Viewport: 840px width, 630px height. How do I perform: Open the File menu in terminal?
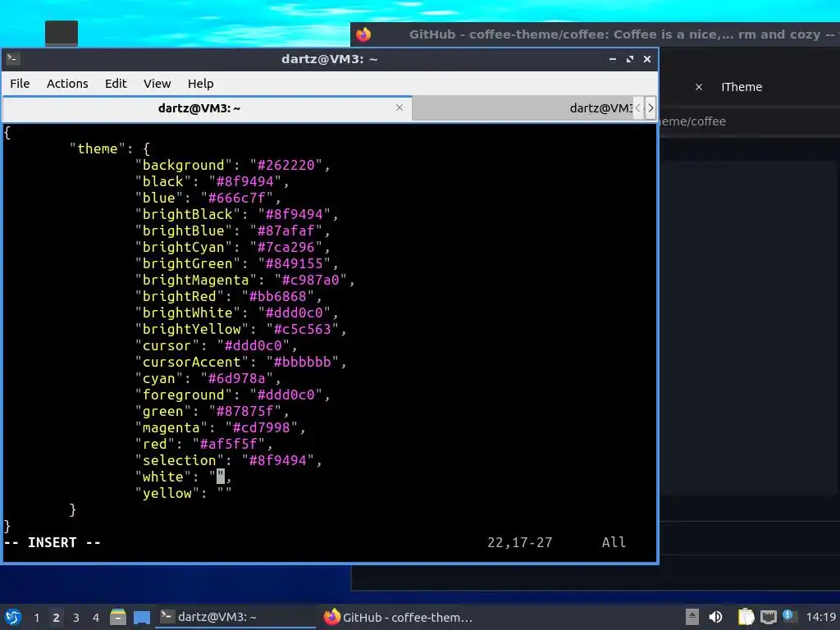click(x=20, y=84)
